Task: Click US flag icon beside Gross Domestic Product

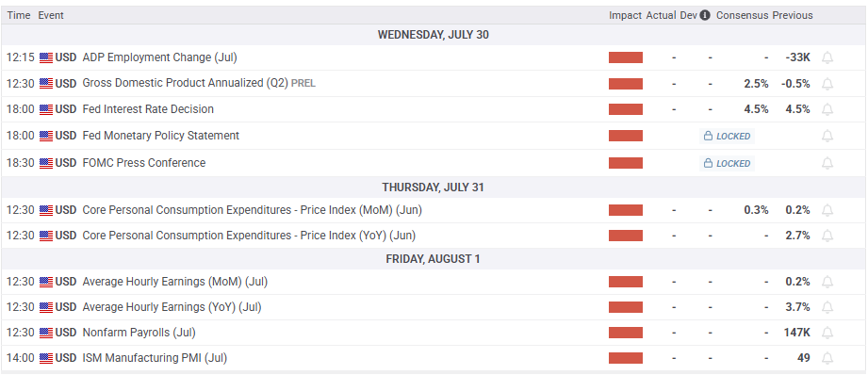Action: 46,84
